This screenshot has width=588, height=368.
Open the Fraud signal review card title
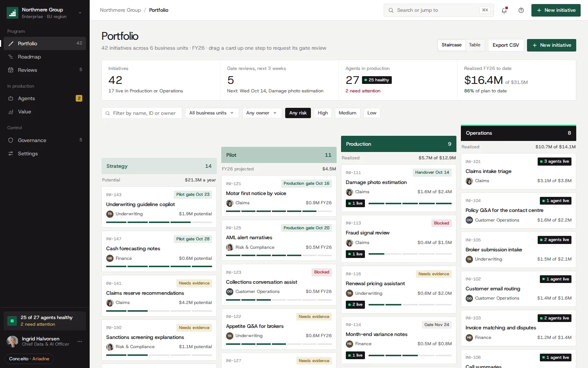(367, 233)
